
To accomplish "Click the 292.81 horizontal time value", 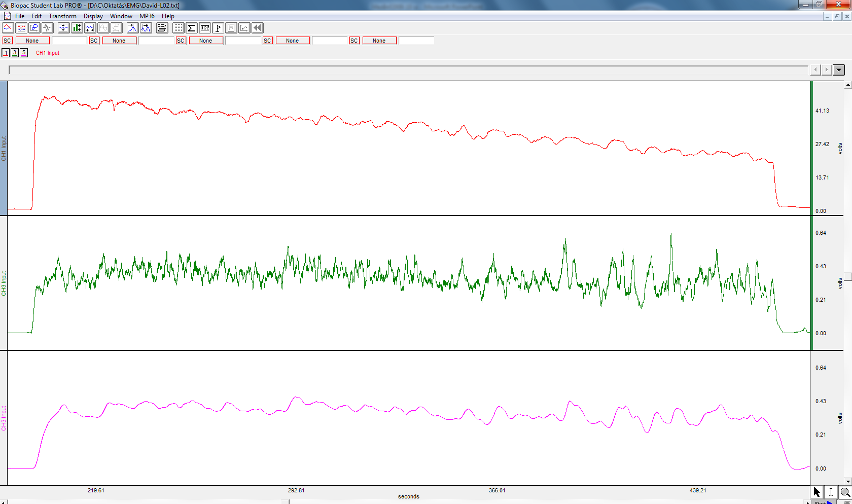I will 296,490.
